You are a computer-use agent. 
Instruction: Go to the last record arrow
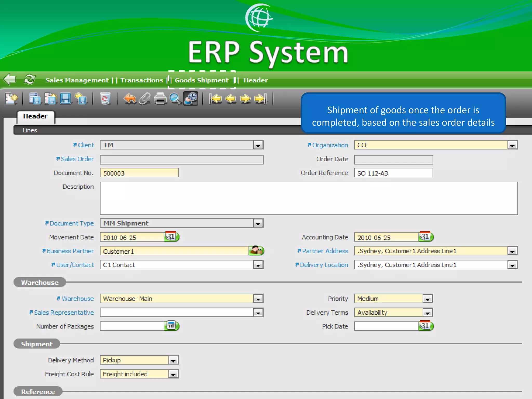261,99
